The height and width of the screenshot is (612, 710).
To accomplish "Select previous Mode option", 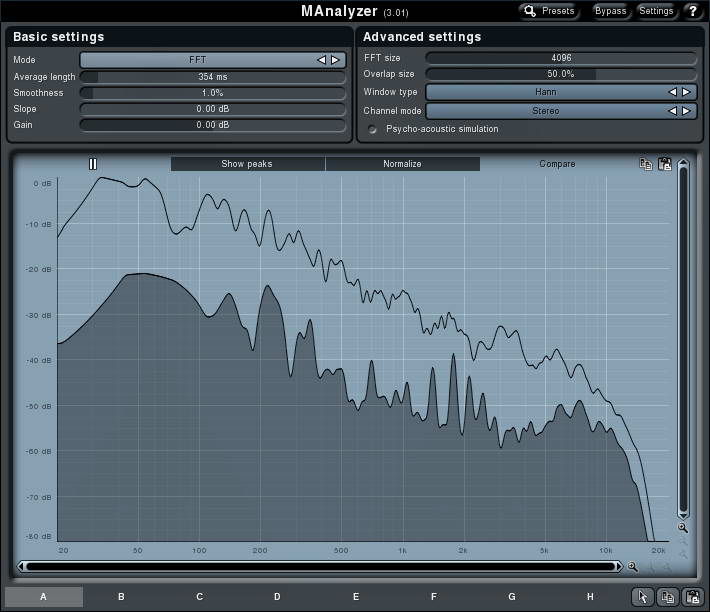I will pyautogui.click(x=321, y=60).
